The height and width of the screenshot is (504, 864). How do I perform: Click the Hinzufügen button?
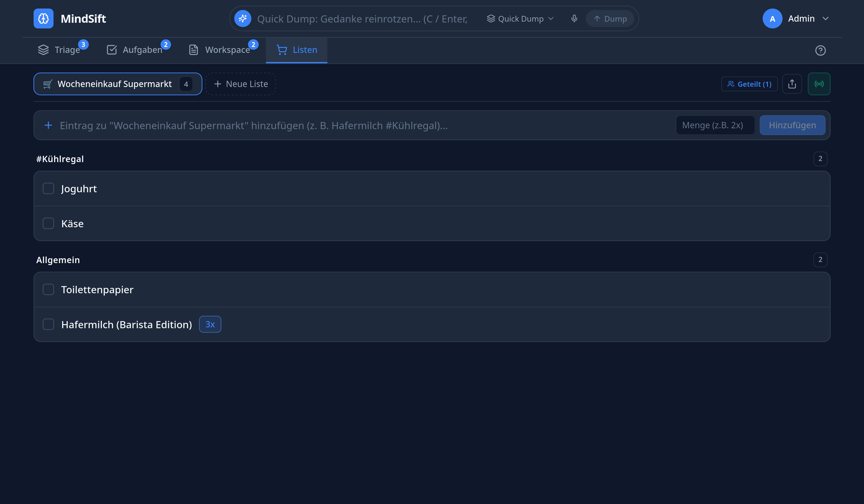(x=792, y=125)
